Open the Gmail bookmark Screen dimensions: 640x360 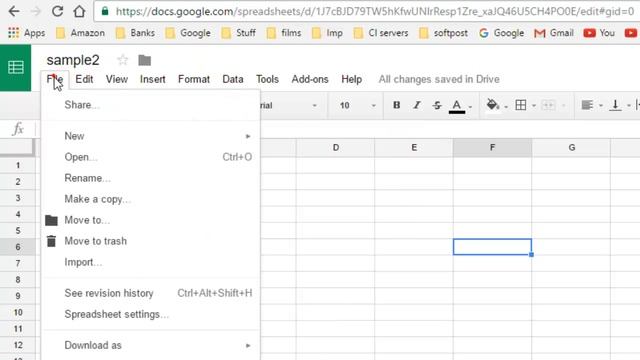(554, 33)
